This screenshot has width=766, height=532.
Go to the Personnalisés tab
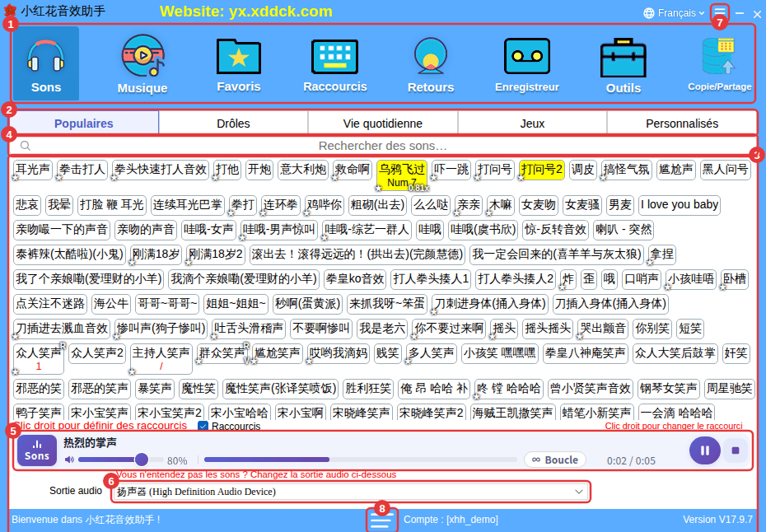pyautogui.click(x=682, y=123)
